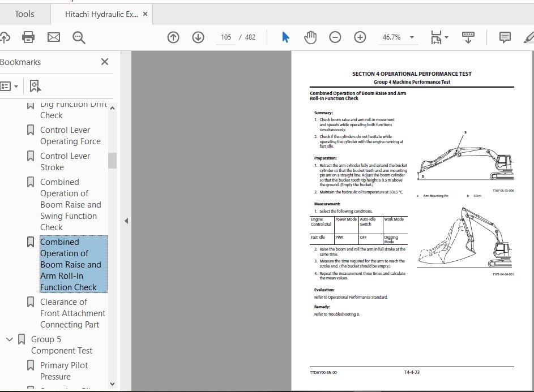This screenshot has width=534, height=392.
Task: Open Control Lever Stroke bookmark
Action: pos(65,162)
